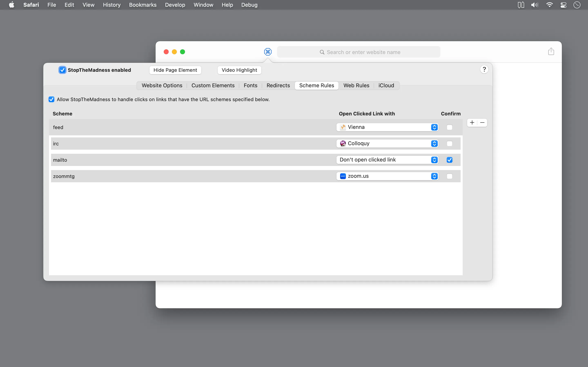Remove scheme rule with minus button
Image resolution: width=588 pixels, height=367 pixels.
(482, 123)
